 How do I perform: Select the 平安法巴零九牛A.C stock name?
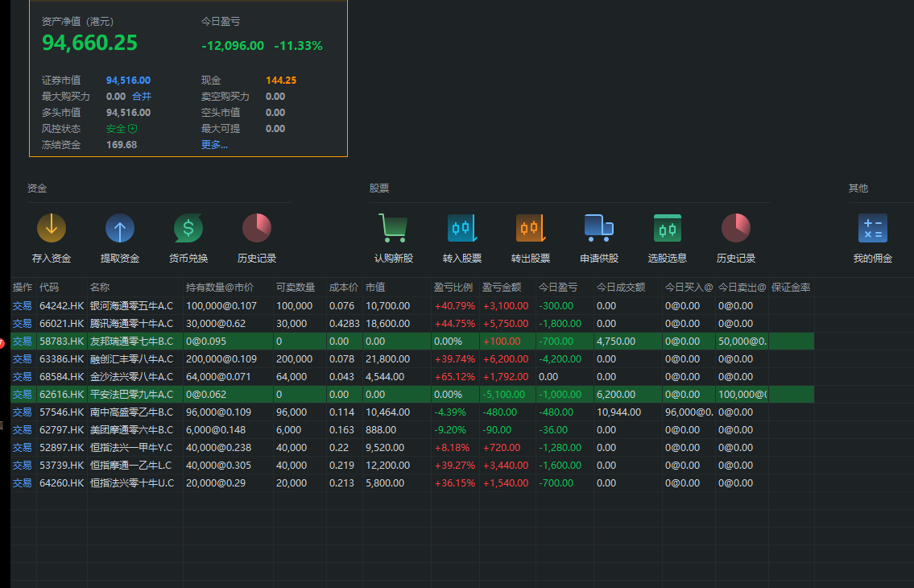point(132,395)
